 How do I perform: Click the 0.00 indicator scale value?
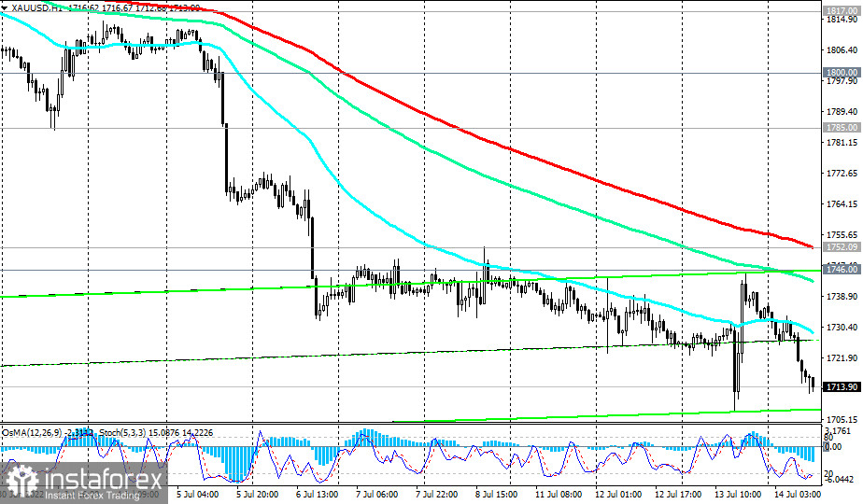pyautogui.click(x=833, y=447)
